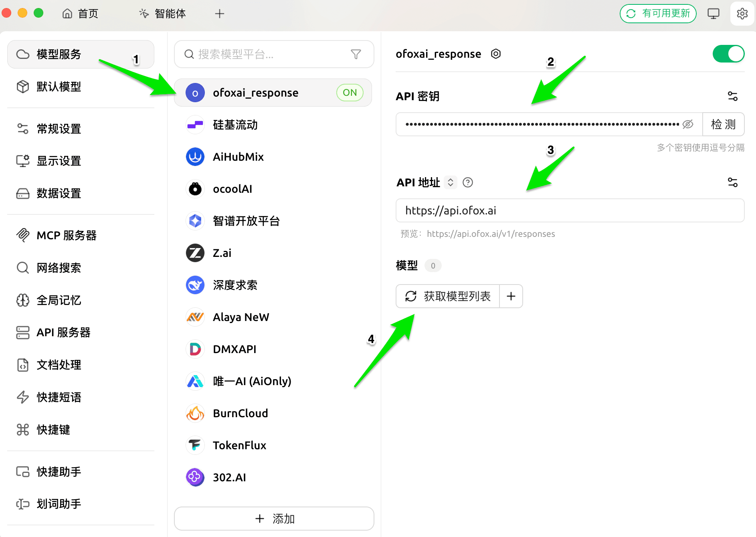Select the AiHubMix provider icon
The image size is (756, 537).
pyautogui.click(x=195, y=157)
